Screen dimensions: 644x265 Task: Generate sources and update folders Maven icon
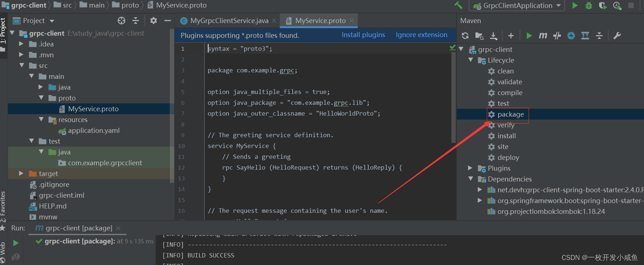click(479, 36)
